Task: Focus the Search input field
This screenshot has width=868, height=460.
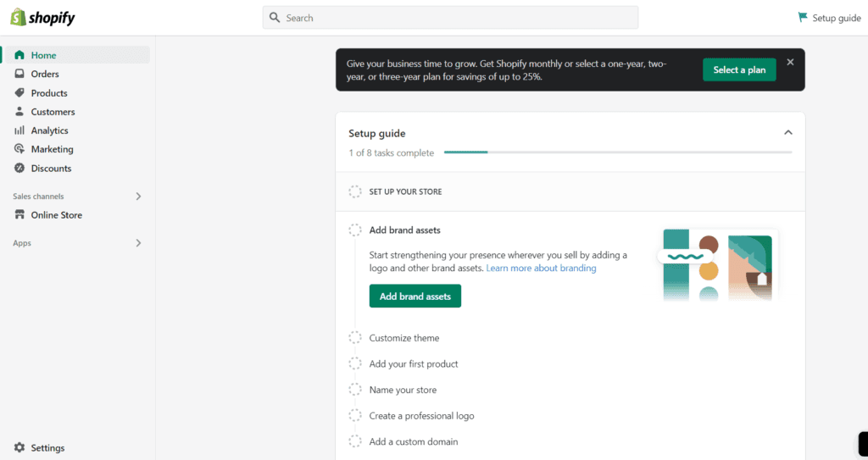Action: [450, 18]
